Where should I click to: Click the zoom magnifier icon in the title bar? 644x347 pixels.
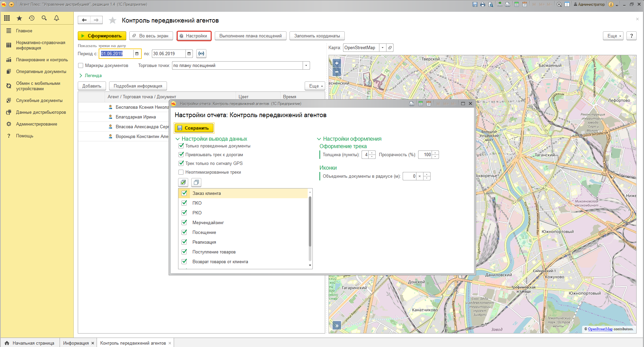(559, 4)
